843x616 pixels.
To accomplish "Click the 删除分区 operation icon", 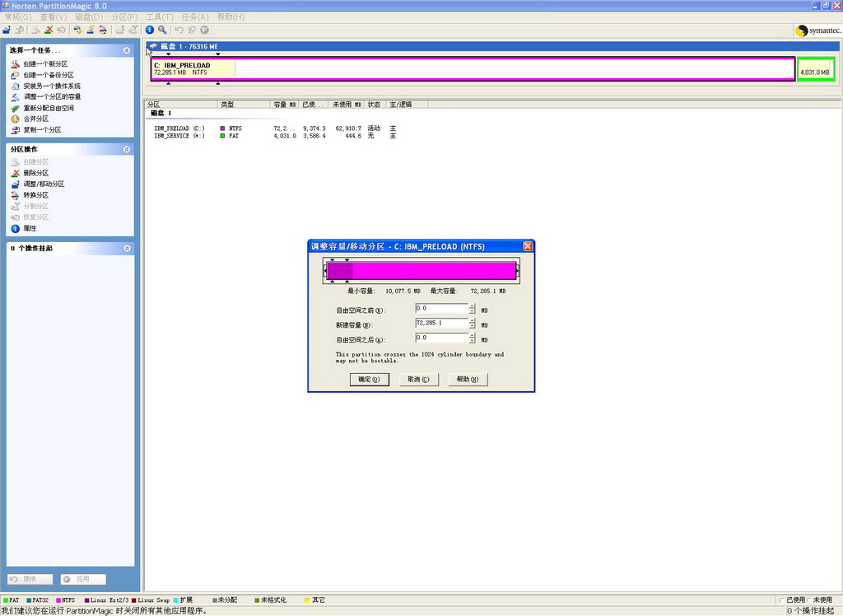I will click(15, 173).
